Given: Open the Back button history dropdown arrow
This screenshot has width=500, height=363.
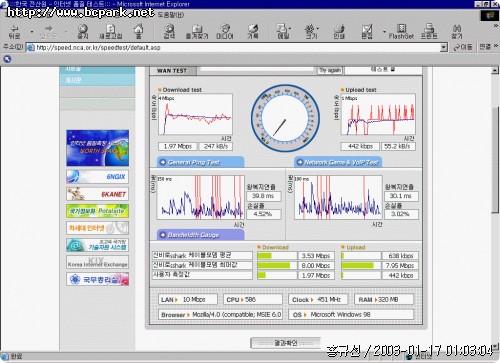Looking at the screenshot, I should point(32,32).
